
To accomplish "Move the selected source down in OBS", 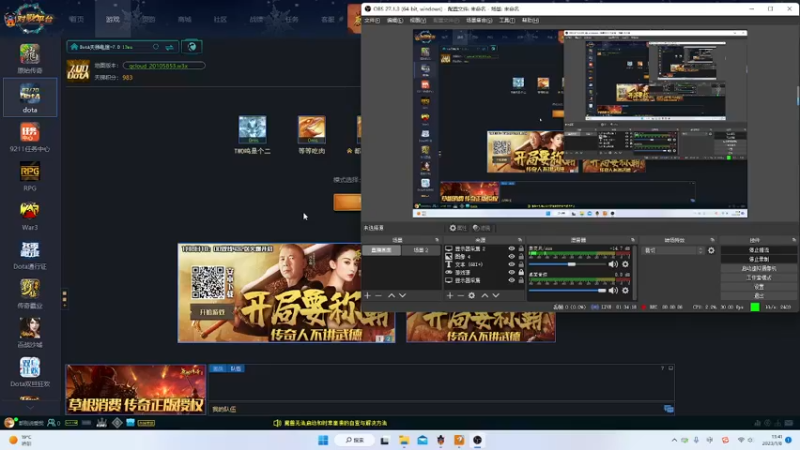I will 496,295.
